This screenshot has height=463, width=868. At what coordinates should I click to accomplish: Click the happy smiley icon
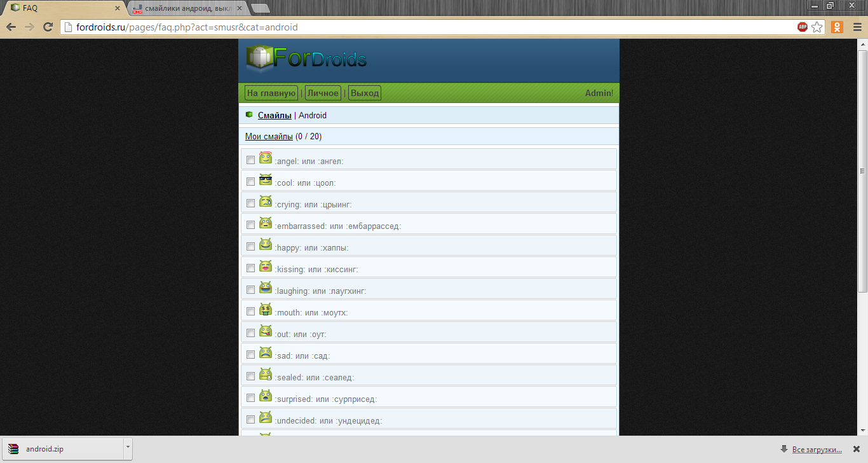click(266, 245)
